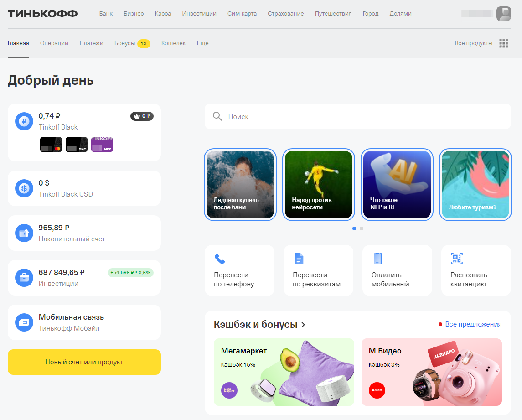Open the user profile avatar
Image resolution: width=522 pixels, height=420 pixels.
point(503,14)
